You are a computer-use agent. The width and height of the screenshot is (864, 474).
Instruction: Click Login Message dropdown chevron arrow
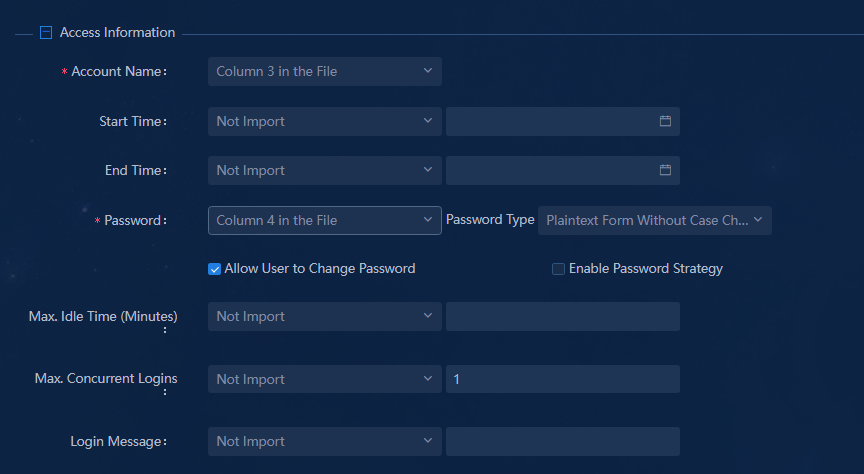(428, 441)
